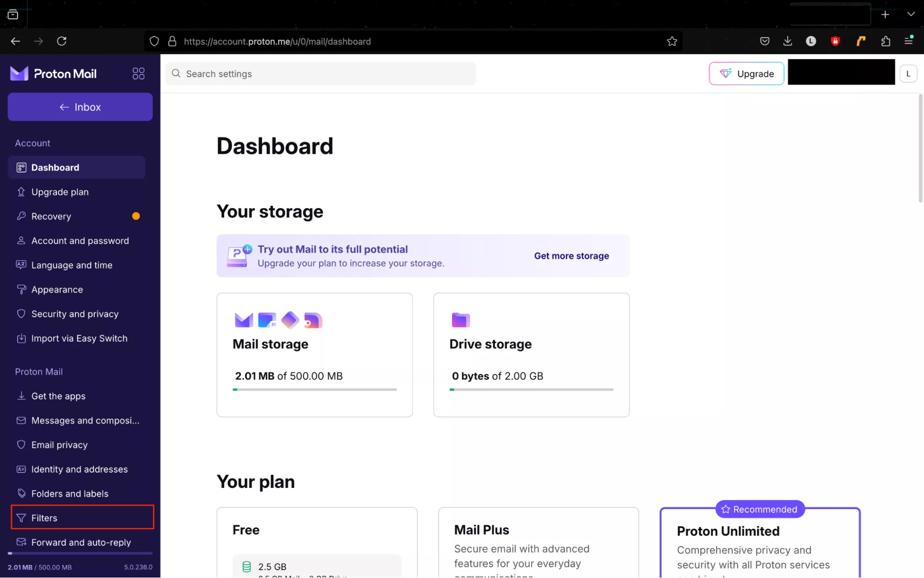
Task: Click the Proton Mail logo
Action: point(53,74)
